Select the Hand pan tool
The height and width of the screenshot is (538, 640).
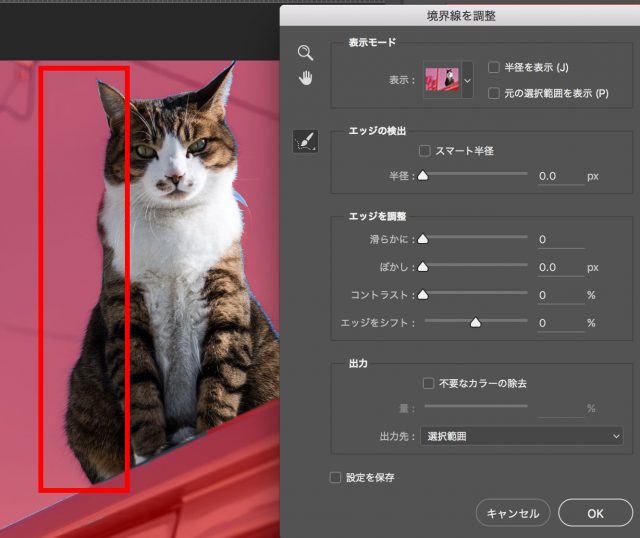coord(305,78)
